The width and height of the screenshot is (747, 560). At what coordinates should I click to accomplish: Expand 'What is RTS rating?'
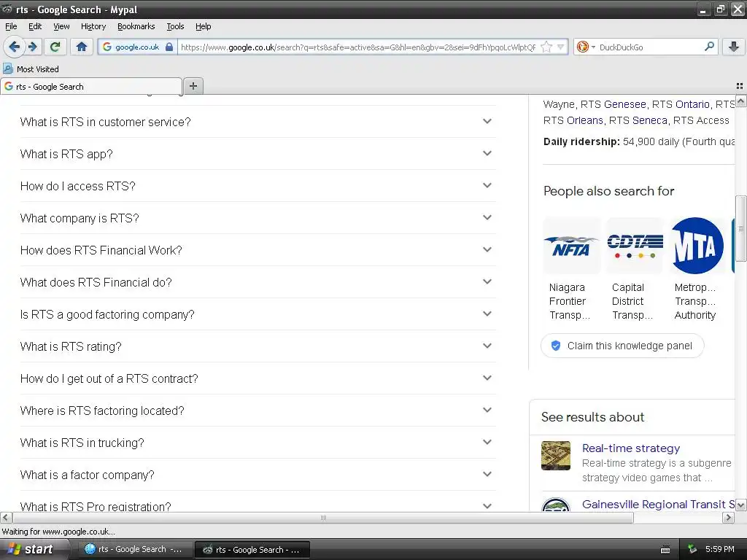[258, 346]
